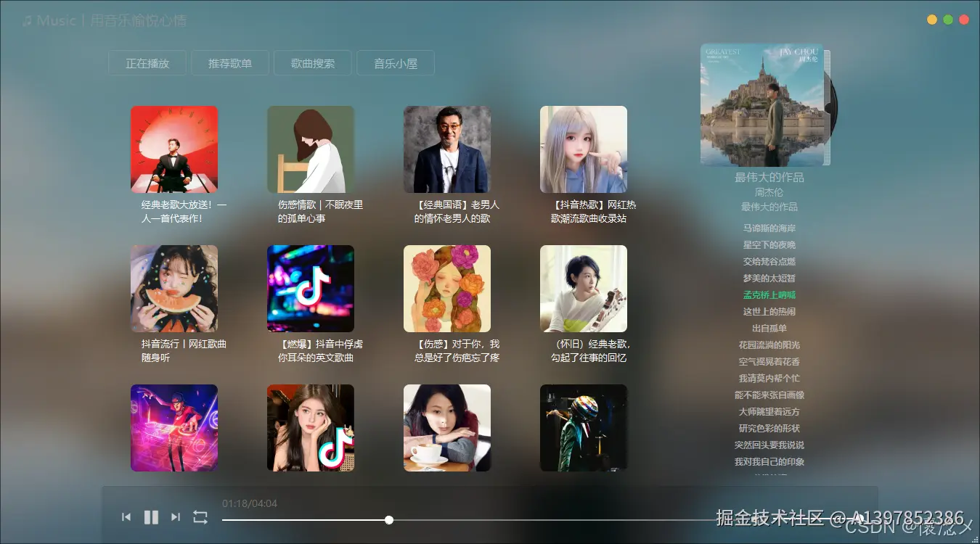Open the flower-haired girl illustration cover
980x544 pixels.
(447, 289)
